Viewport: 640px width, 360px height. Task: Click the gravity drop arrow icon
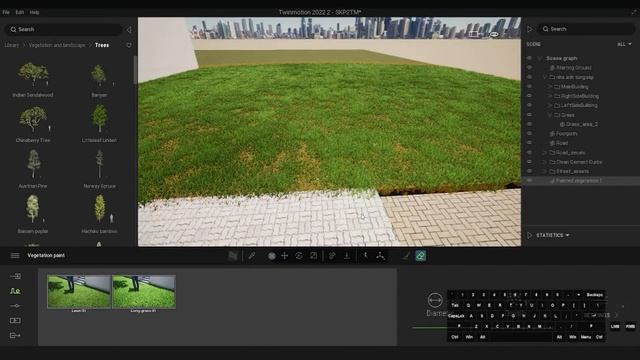point(347,256)
